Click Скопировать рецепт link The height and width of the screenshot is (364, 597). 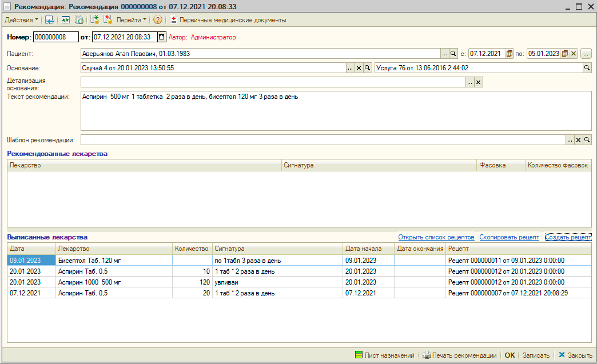[x=509, y=237]
